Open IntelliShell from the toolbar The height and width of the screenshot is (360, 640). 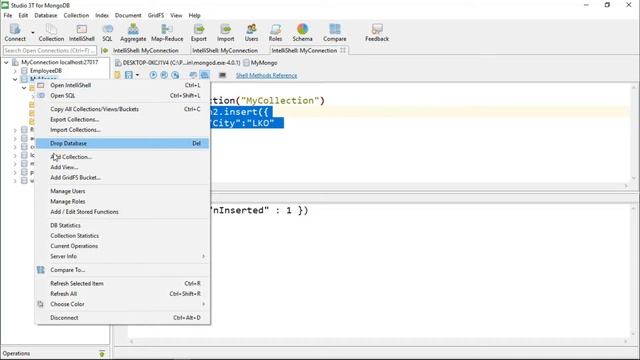pyautogui.click(x=82, y=32)
